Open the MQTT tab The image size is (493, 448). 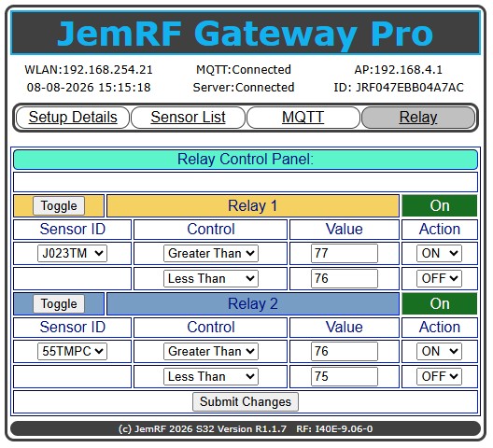[x=303, y=118]
